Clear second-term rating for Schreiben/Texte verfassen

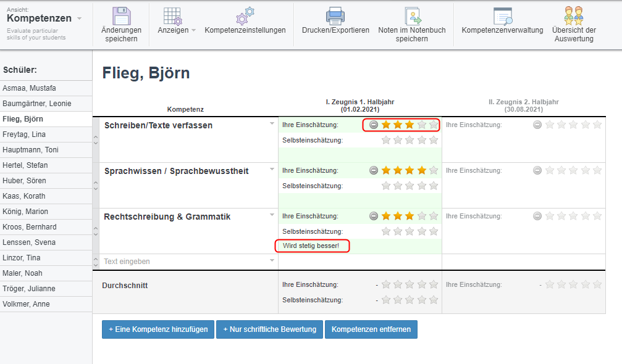[537, 125]
